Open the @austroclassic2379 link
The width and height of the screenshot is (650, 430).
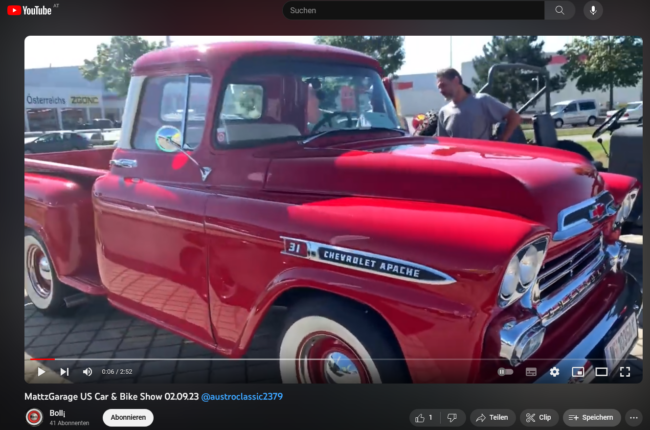(x=241, y=397)
